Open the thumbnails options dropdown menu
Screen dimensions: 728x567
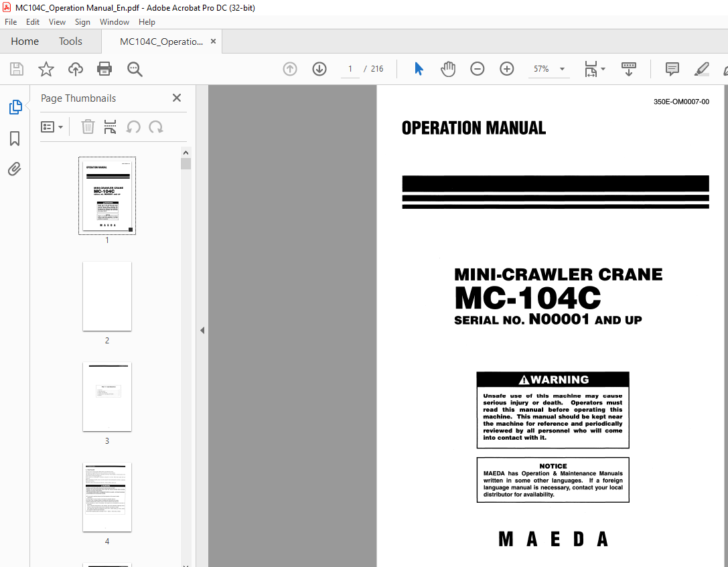52,127
